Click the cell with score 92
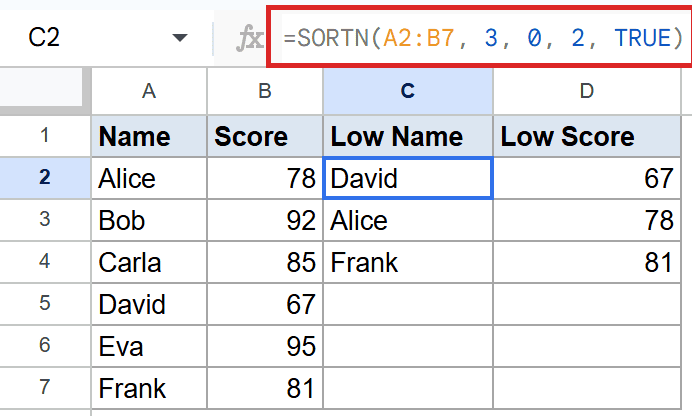The height and width of the screenshot is (416, 692). [265, 220]
